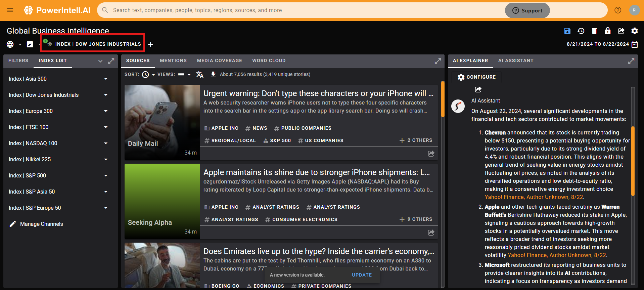Select the Sources tab
The width and height of the screenshot is (644, 290).
tap(138, 61)
